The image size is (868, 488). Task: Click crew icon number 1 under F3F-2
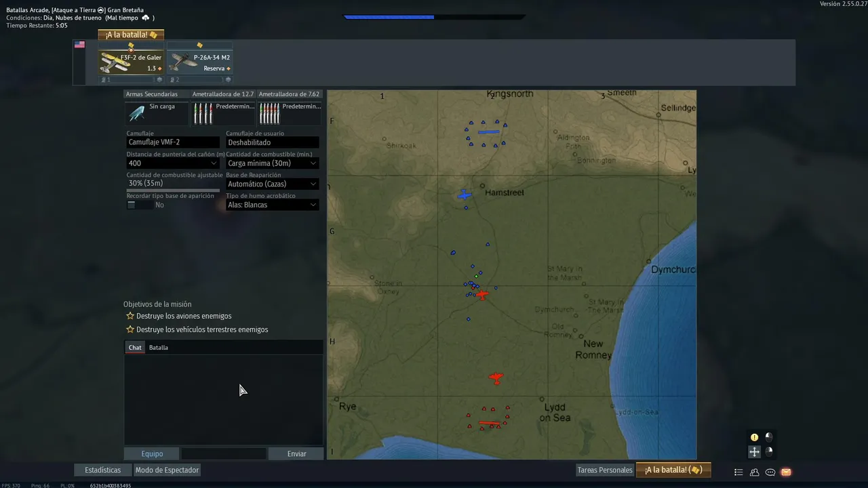[105, 80]
